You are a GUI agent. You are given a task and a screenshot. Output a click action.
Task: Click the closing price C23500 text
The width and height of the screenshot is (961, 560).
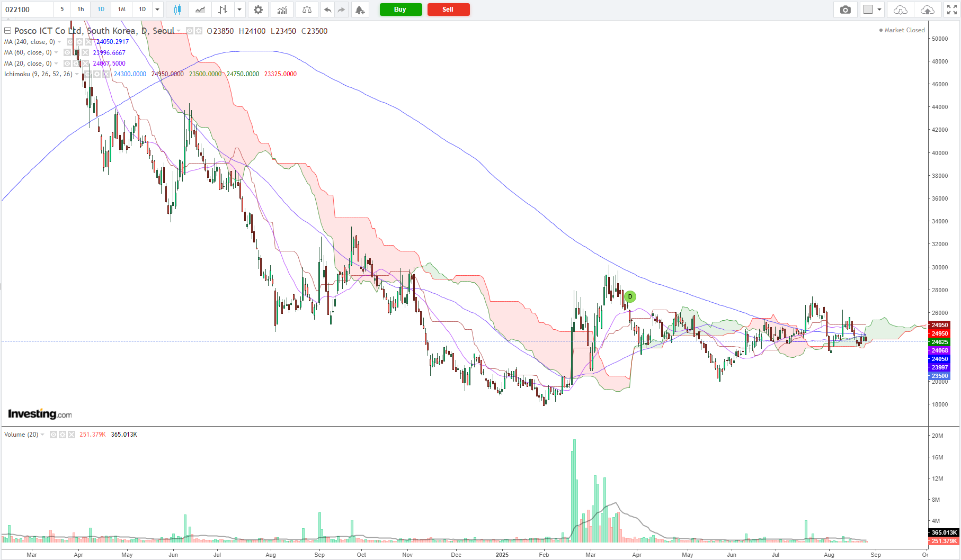click(315, 31)
